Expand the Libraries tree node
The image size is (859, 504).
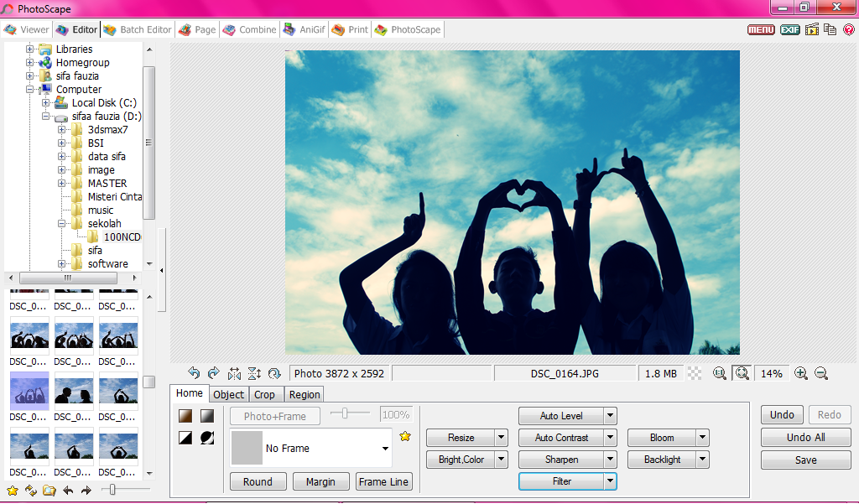coord(29,49)
